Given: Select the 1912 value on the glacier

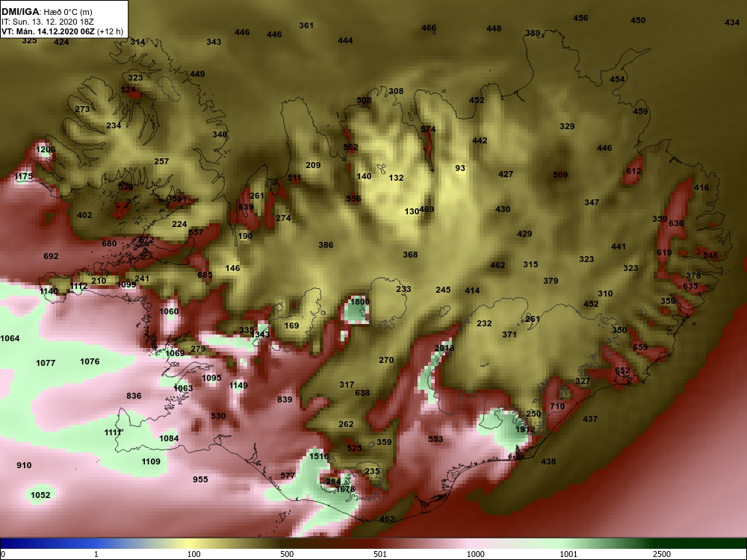Looking at the screenshot, I should tap(525, 429).
